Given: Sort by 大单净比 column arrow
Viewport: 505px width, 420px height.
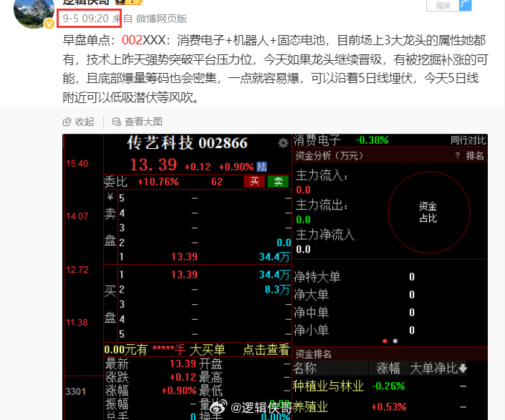Looking at the screenshot, I should (463, 368).
